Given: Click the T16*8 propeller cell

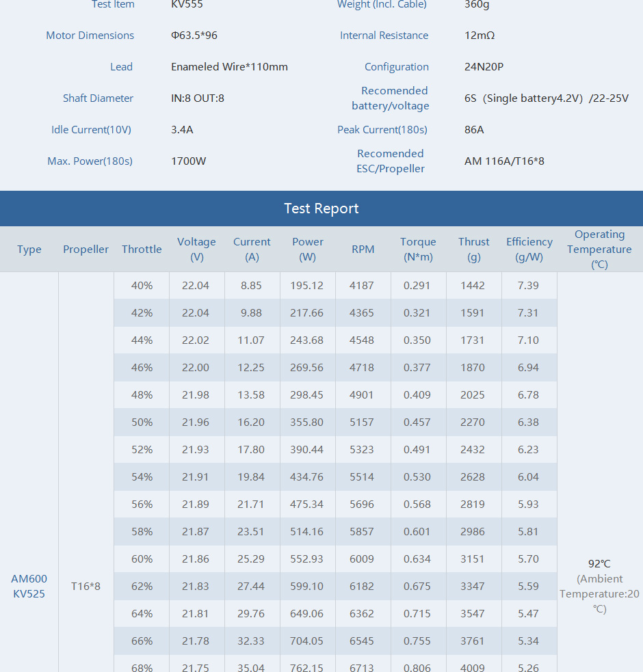Looking at the screenshot, I should click(86, 586).
